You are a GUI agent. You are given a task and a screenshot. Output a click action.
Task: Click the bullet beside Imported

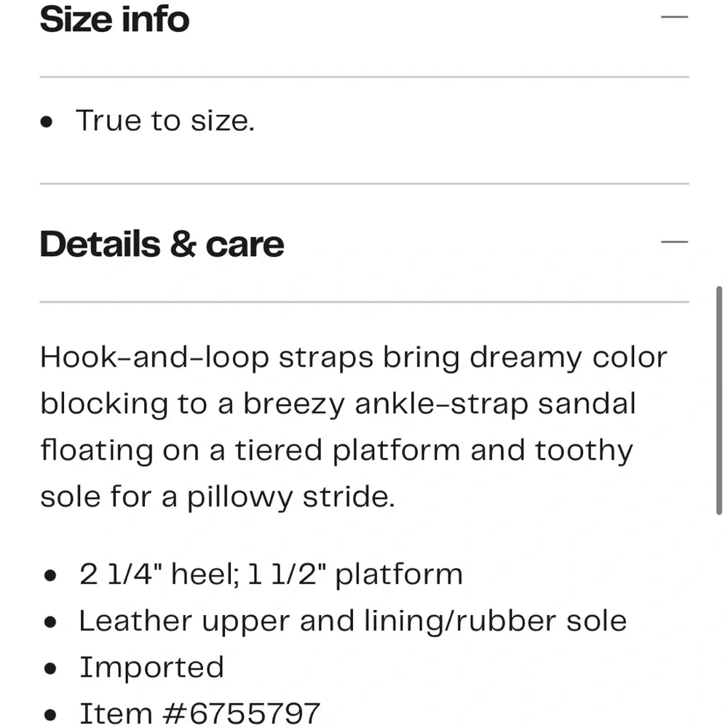click(50, 669)
